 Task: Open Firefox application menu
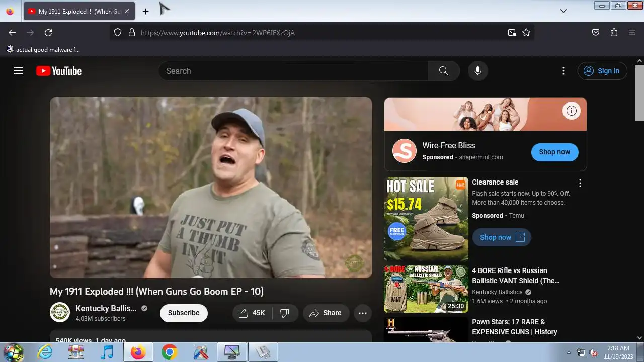(x=632, y=33)
